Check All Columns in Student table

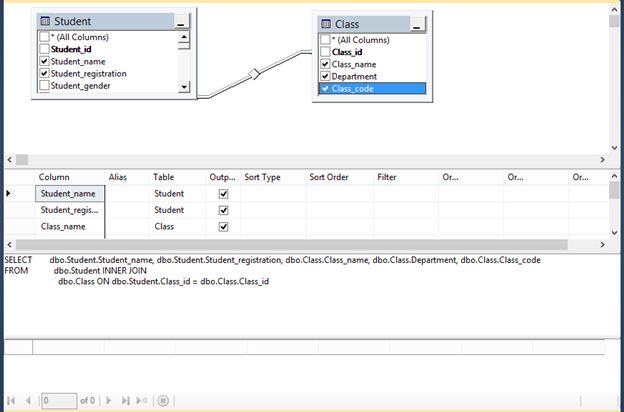click(x=44, y=37)
